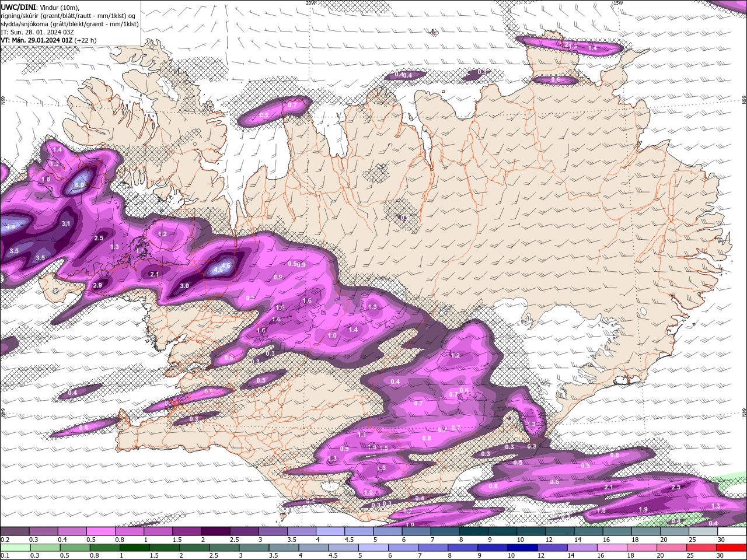The image size is (747, 560).
Task: Select the dark teal 8 swatch in the upper legend row
Action: point(474,531)
